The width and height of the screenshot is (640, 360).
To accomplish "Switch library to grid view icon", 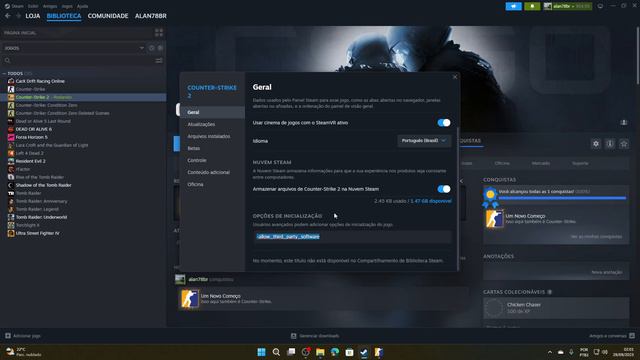I will [159, 33].
